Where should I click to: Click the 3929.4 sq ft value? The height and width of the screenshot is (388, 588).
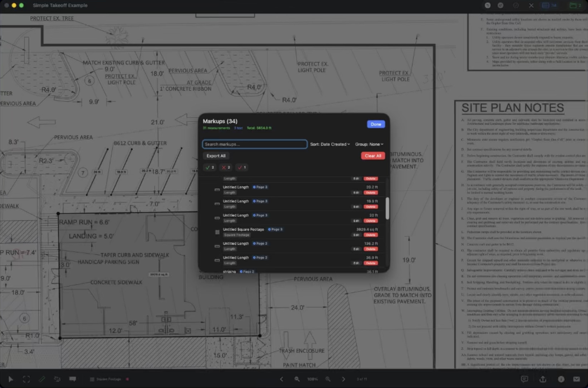(367, 229)
